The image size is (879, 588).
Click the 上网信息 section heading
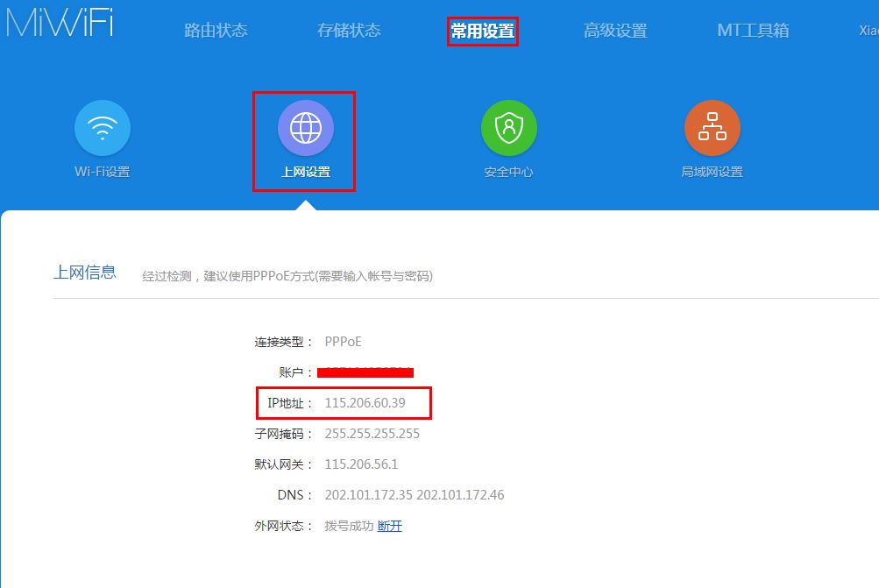[x=85, y=273]
